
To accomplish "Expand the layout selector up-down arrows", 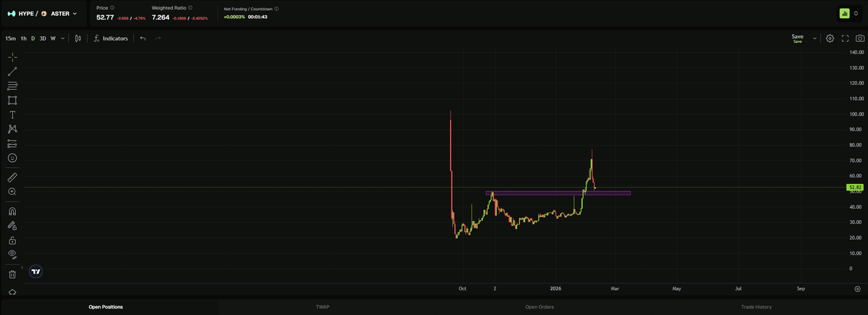I will click(x=856, y=13).
